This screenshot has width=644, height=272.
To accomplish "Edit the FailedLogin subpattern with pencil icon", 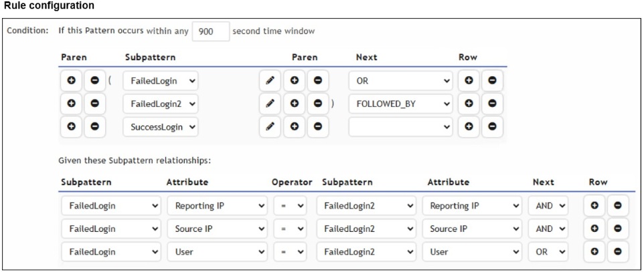I will (270, 81).
